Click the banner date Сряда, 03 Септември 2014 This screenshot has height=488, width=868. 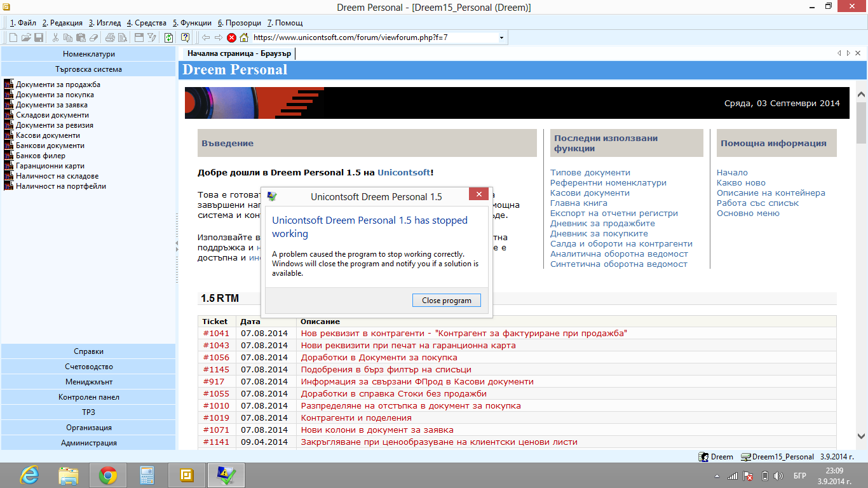pyautogui.click(x=782, y=104)
